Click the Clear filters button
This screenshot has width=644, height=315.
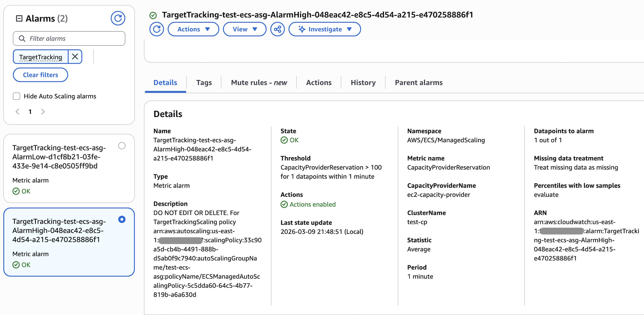point(40,75)
